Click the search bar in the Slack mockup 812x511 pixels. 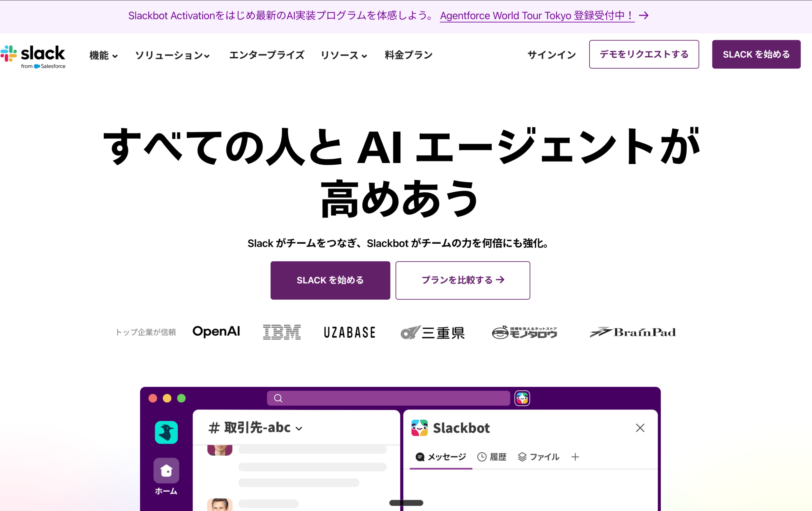388,398
